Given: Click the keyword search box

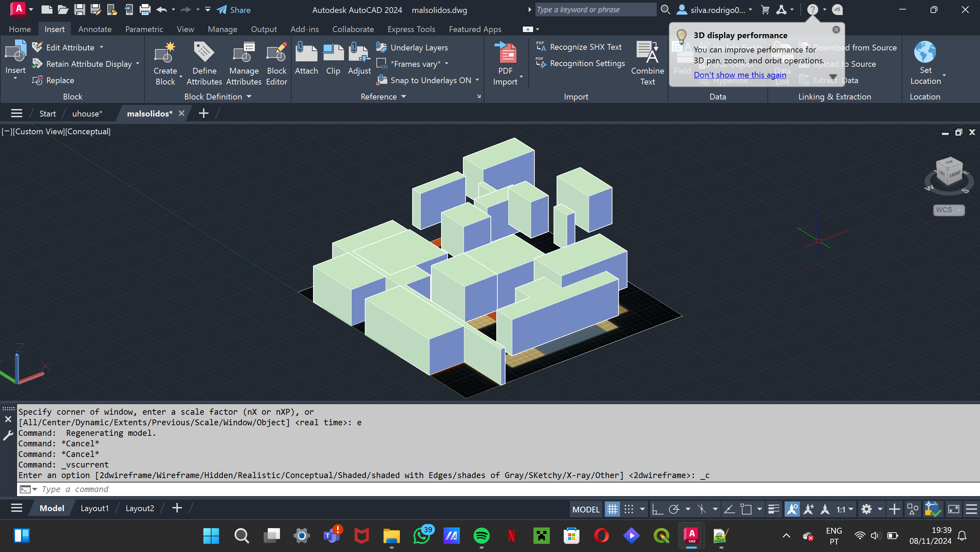Looking at the screenshot, I should pos(596,10).
